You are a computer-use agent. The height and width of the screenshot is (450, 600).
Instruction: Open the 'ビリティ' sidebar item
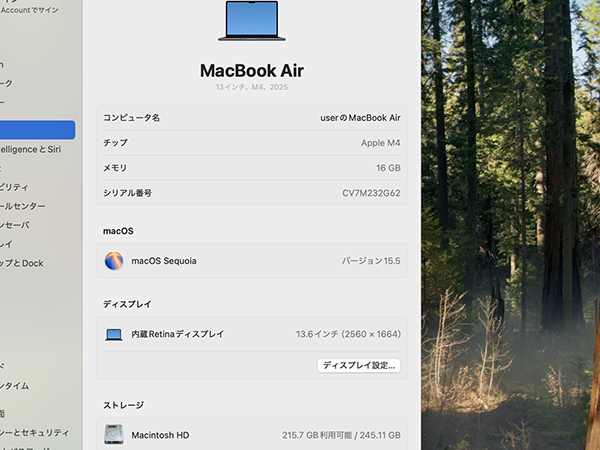[14, 187]
